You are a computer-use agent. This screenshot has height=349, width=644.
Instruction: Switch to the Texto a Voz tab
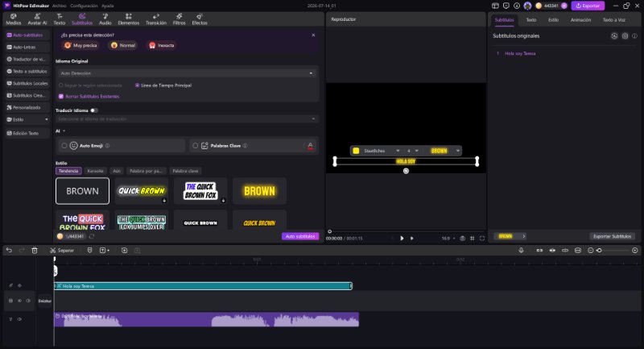tap(613, 19)
